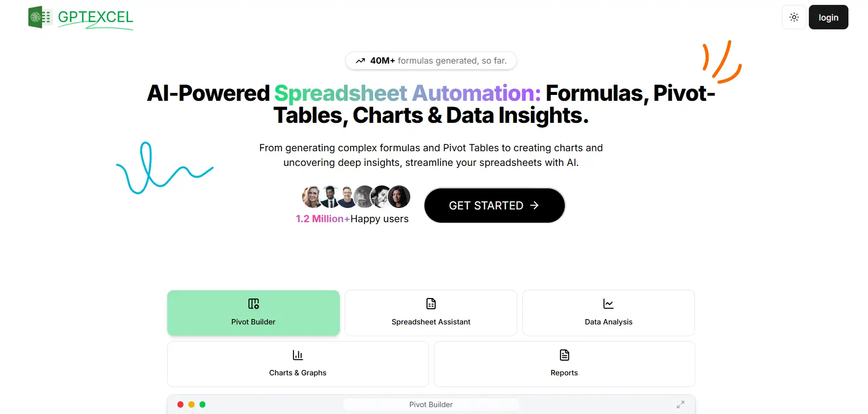Click the red close dot on the preview window

[x=180, y=405]
